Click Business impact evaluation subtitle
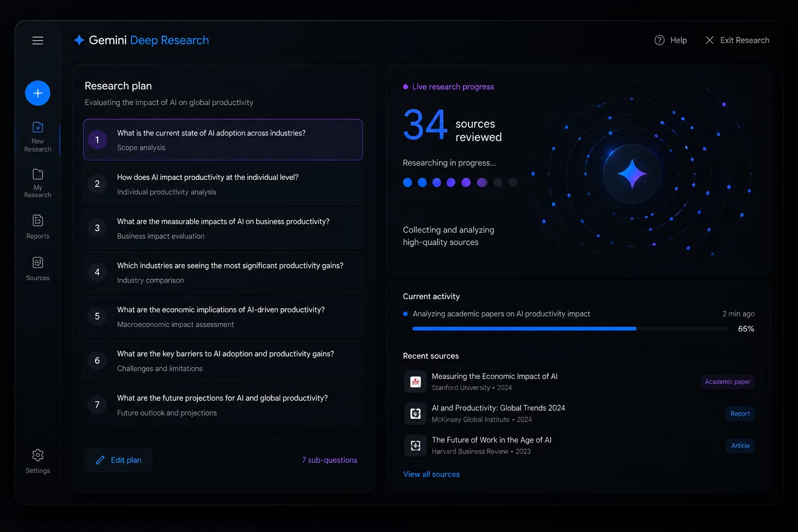Viewport: 798px width, 532px height. (161, 236)
